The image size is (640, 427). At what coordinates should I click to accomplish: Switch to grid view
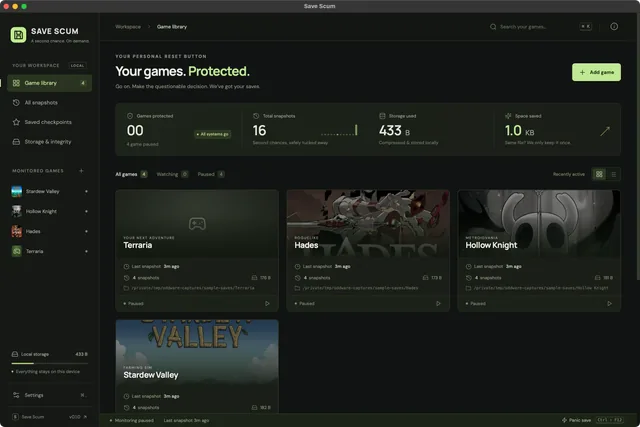click(599, 174)
